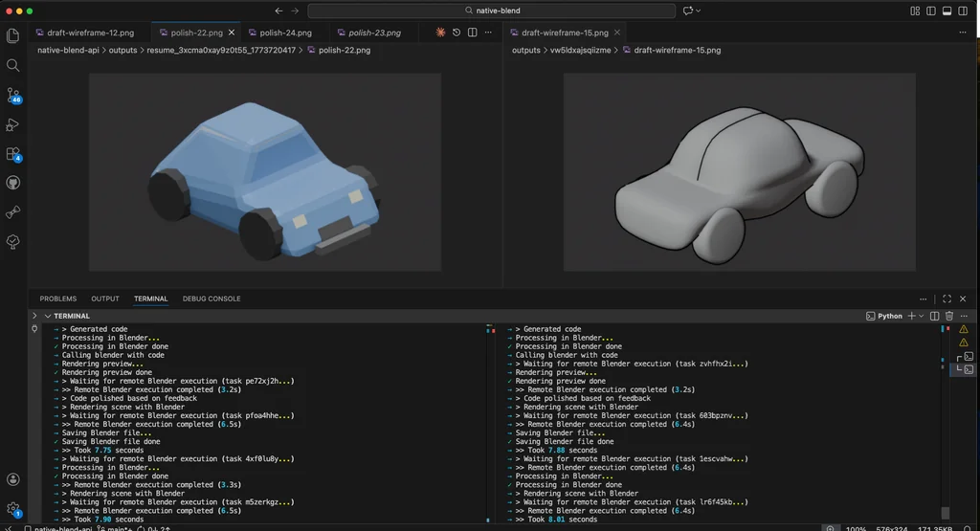980x531 pixels.
Task: Open the Run and Debug view
Action: coord(13,124)
